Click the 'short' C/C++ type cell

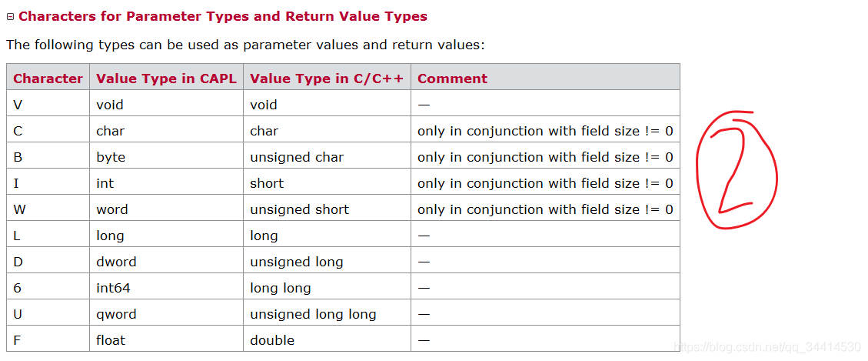pyautogui.click(x=327, y=183)
